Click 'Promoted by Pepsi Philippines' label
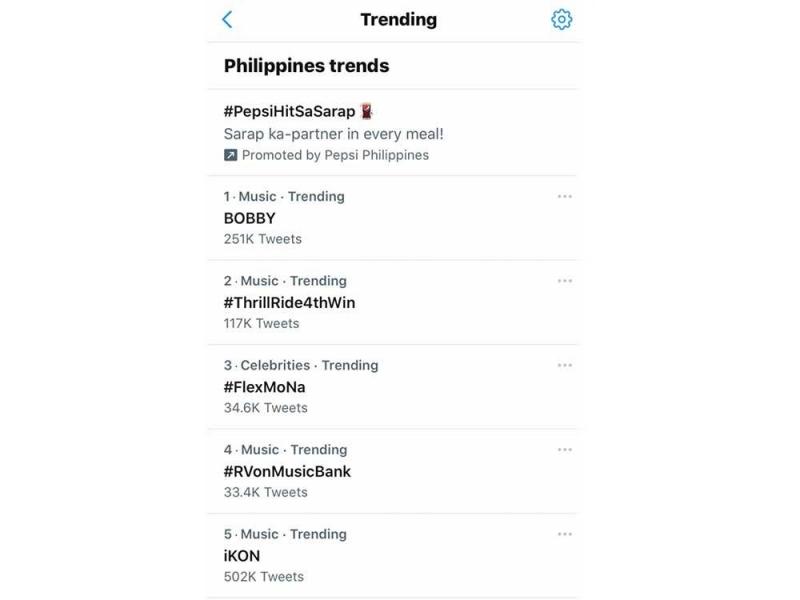 tap(335, 155)
